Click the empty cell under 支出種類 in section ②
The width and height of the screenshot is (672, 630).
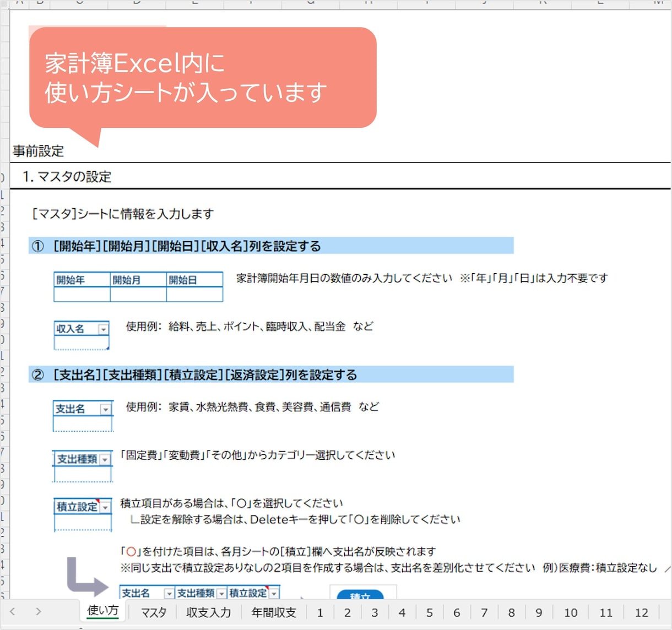coord(82,474)
